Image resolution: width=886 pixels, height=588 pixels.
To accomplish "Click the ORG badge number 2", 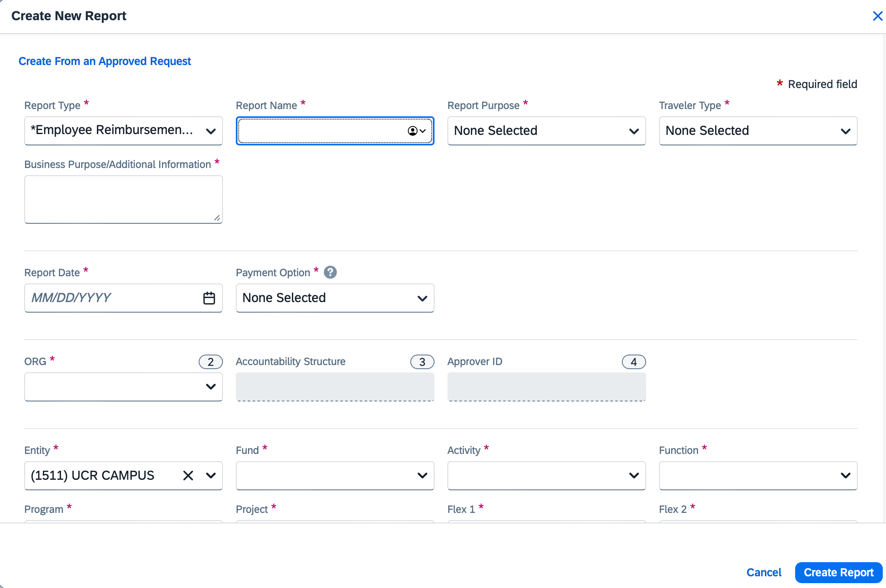I will tap(210, 362).
